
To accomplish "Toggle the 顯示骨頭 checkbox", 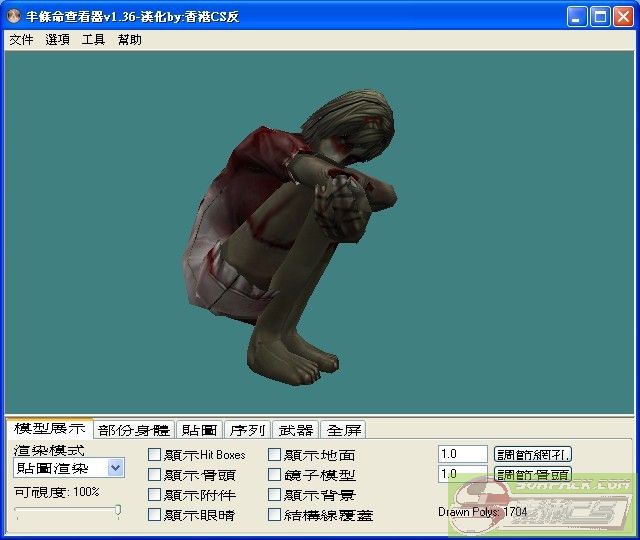I will (x=154, y=475).
